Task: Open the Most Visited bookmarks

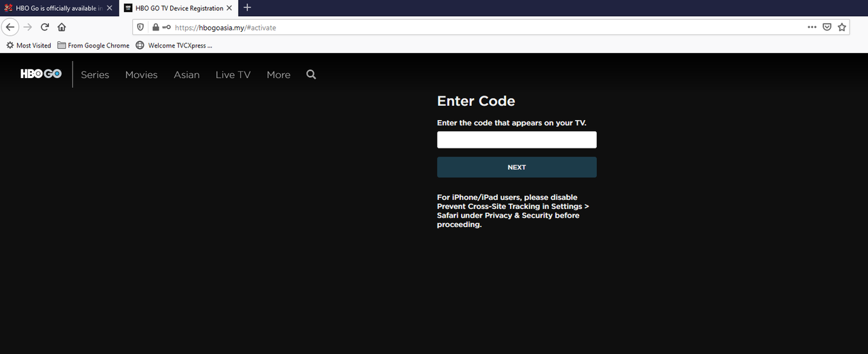Action: [x=28, y=45]
